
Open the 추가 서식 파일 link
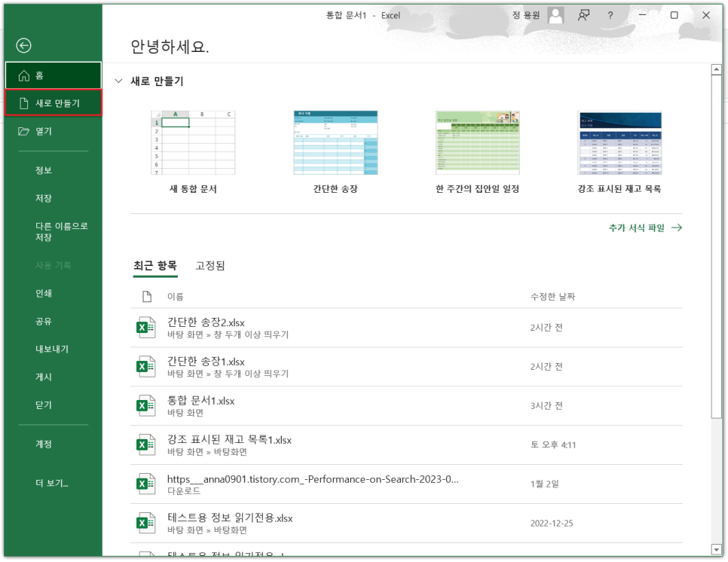tap(645, 228)
